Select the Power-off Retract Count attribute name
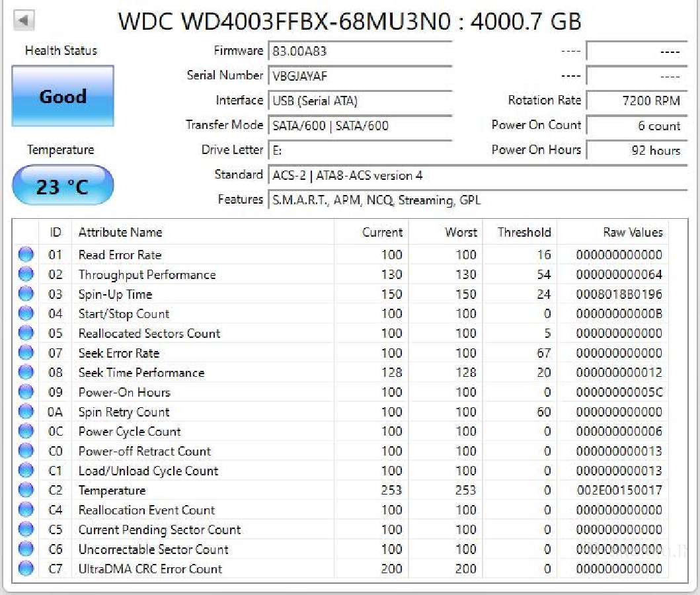 (x=144, y=452)
